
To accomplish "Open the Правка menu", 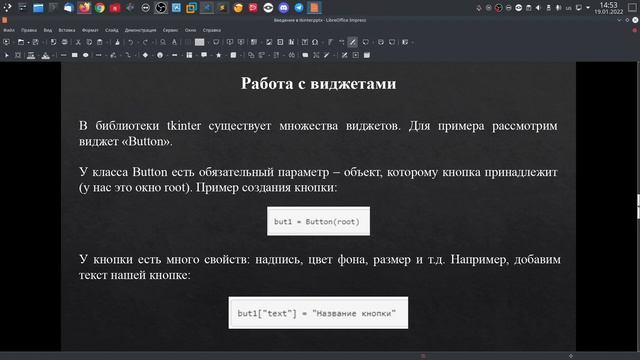I will pos(29,30).
